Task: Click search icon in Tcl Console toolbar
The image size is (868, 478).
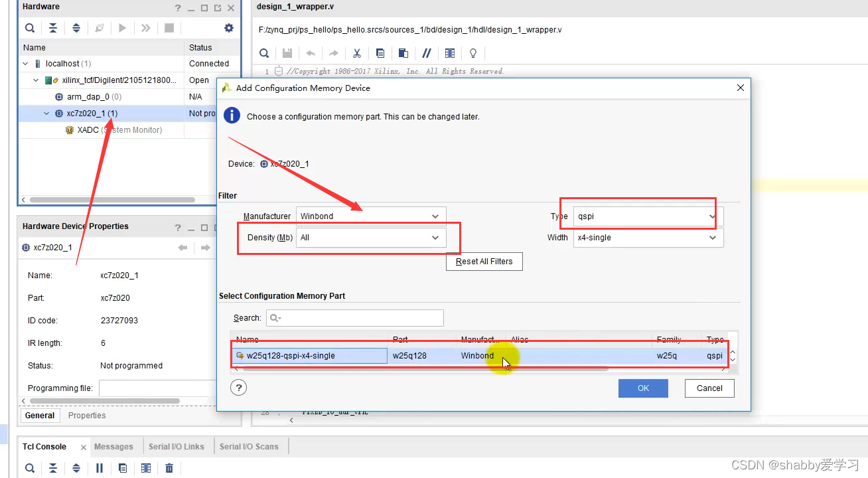Action: (x=30, y=468)
